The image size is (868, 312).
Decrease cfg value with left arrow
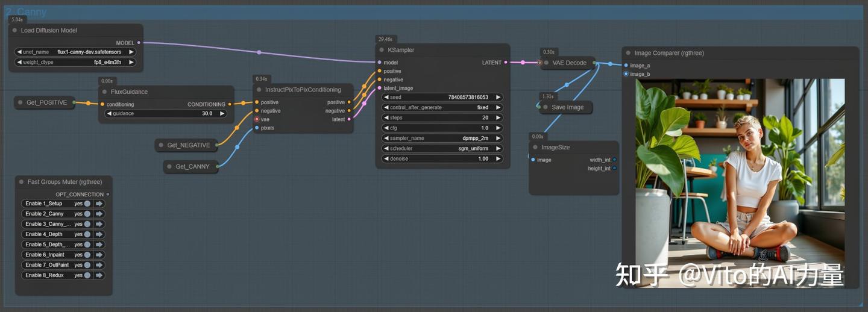click(386, 128)
